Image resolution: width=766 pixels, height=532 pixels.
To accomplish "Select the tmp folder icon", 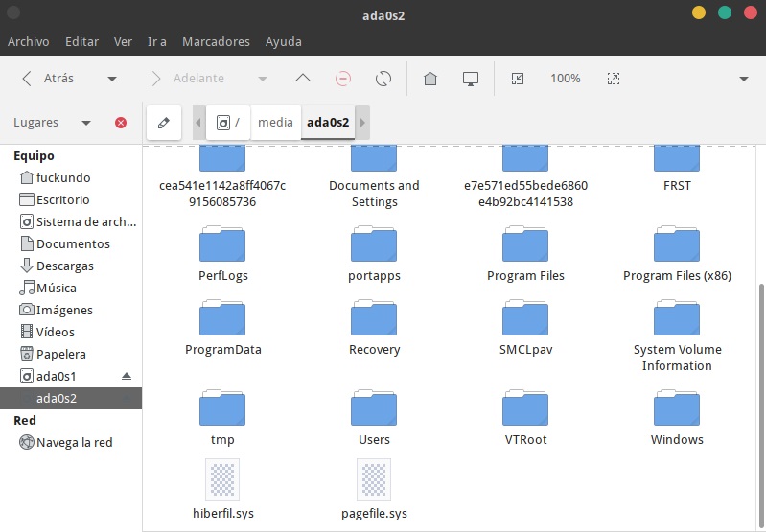I will 222,408.
